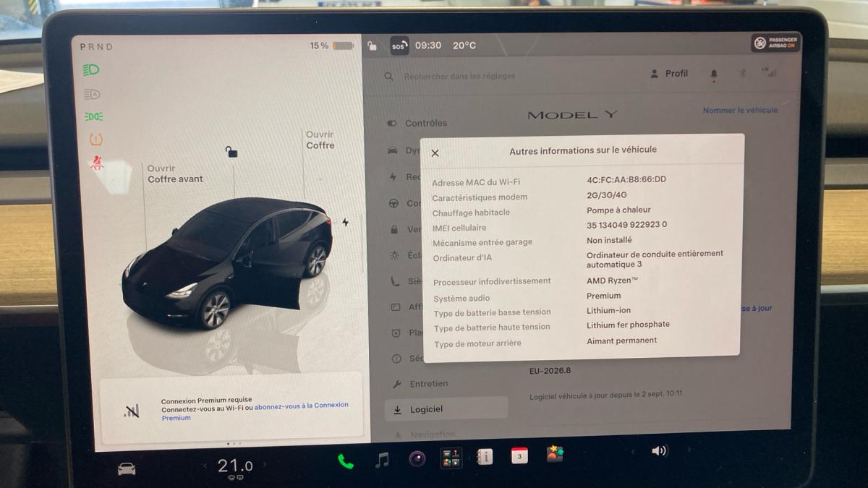
Task: Tap the speaker volume icon
Action: [x=658, y=450]
